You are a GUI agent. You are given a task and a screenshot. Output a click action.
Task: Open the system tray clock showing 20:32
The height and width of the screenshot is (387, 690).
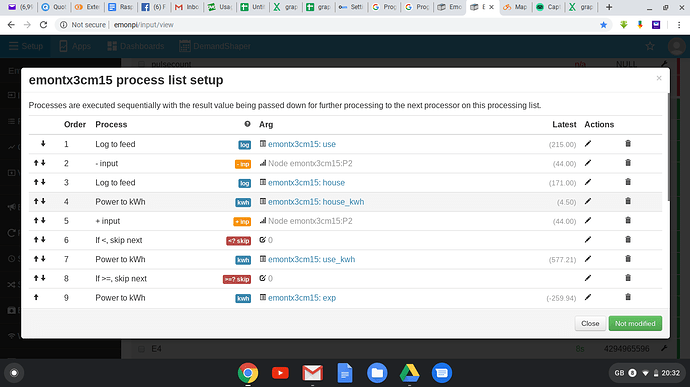tap(670, 373)
